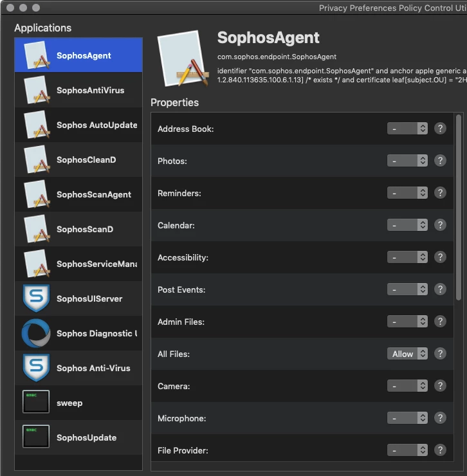Select SophosScanD name in the list

pyautogui.click(x=85, y=229)
